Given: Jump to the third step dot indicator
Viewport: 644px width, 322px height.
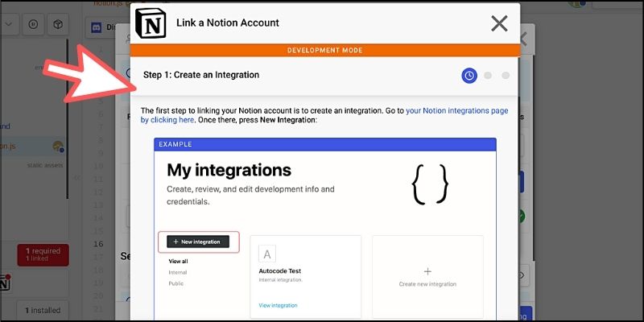Looking at the screenshot, I should 506,76.
